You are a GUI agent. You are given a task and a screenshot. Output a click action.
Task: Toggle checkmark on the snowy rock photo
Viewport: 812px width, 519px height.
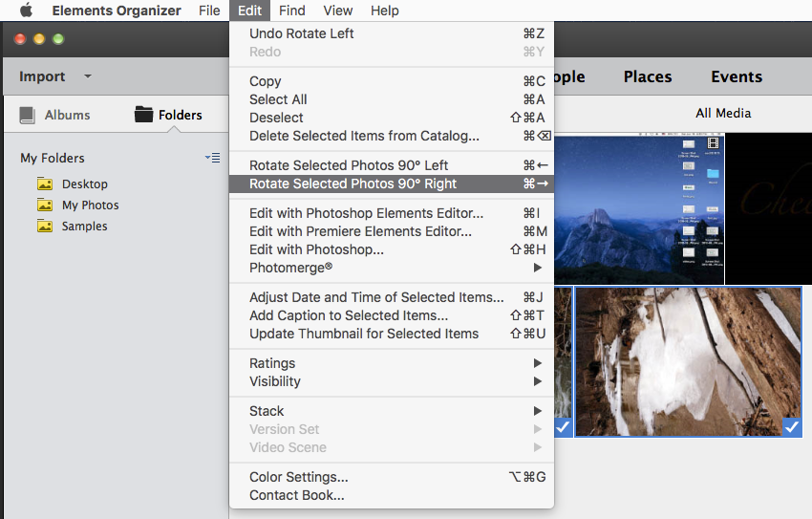[791, 427]
